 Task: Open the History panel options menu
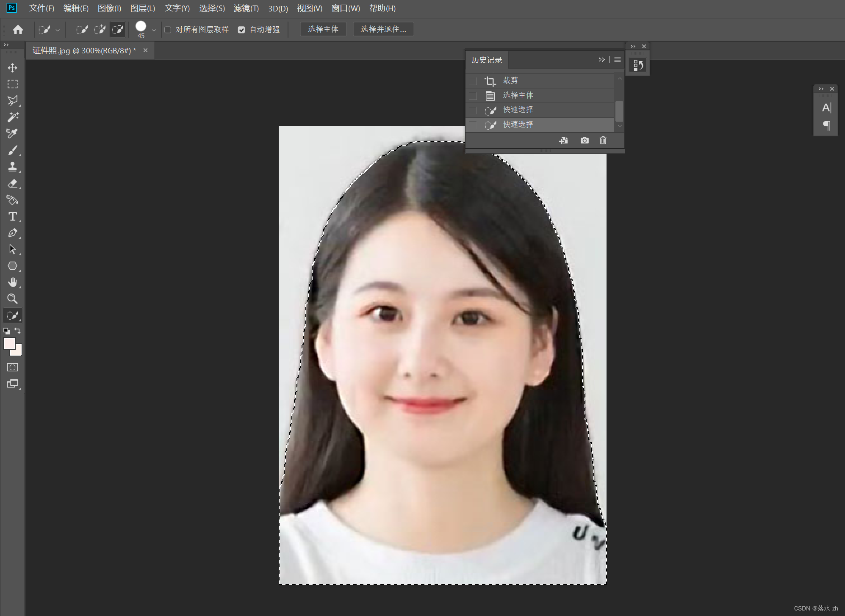tap(618, 60)
